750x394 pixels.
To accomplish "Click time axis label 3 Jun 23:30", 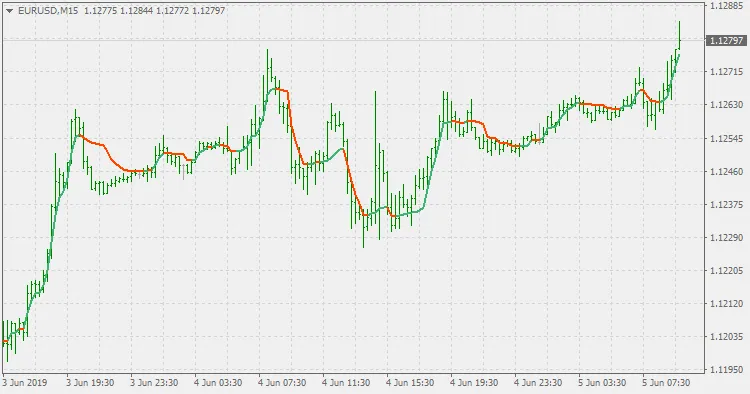I will (x=154, y=383).
